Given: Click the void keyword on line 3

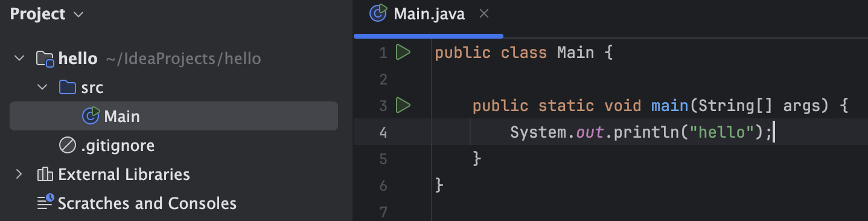Looking at the screenshot, I should 623,106.
